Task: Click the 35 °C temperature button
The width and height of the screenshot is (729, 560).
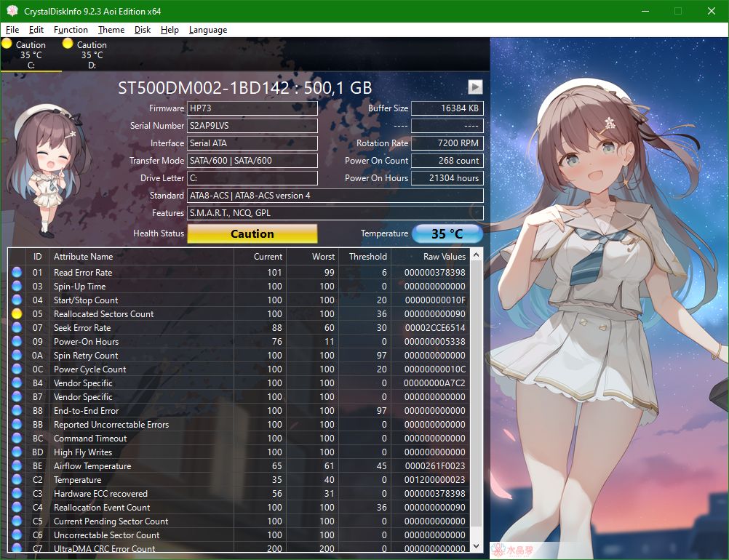Action: pyautogui.click(x=447, y=233)
